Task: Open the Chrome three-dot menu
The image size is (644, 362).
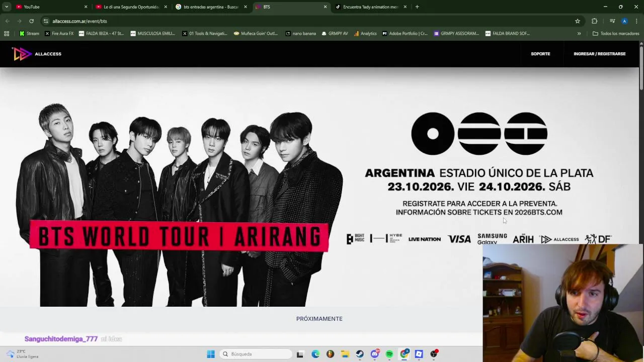Action: [x=636, y=21]
